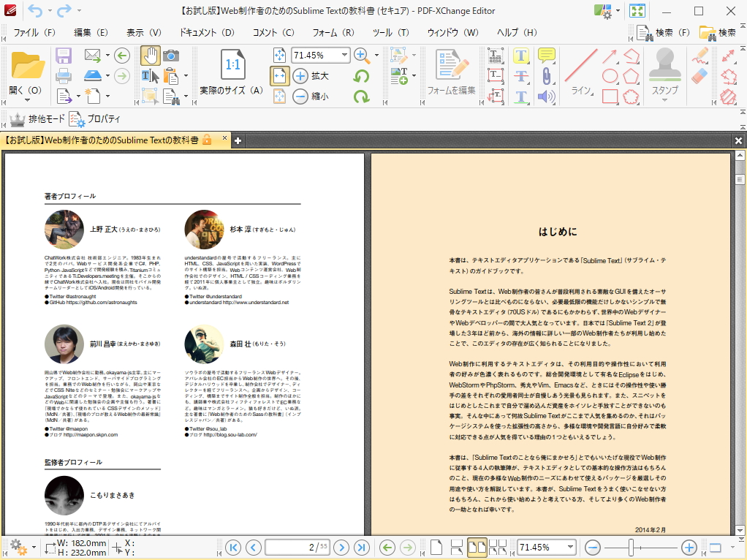Switch to single page layout
The height and width of the screenshot is (560, 747).
coord(436,547)
